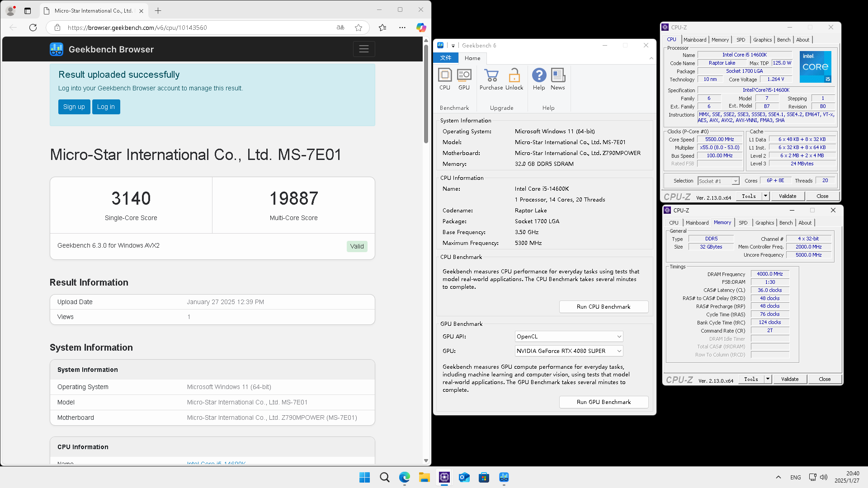The image size is (868, 488).
Task: Click the Edge profile avatar icon
Action: point(11,10)
